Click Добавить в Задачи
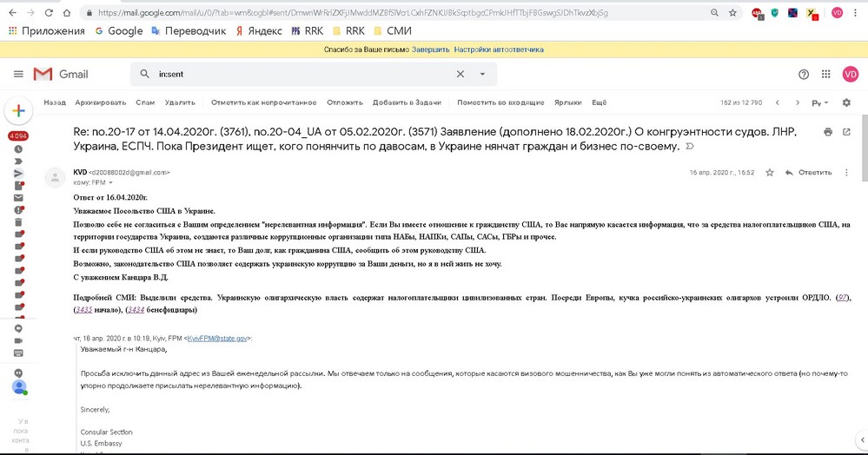The image size is (868, 455). click(x=407, y=102)
